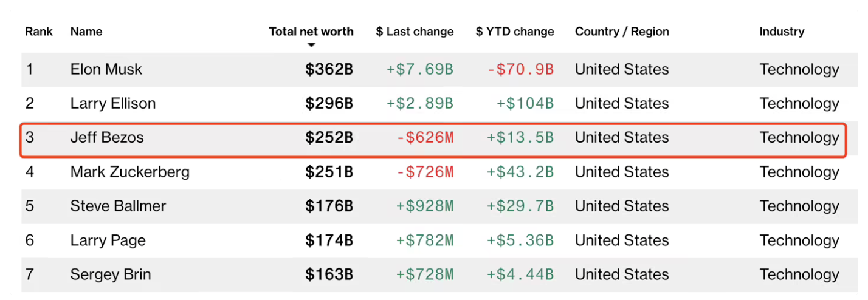This screenshot has width=868, height=300.
Task: Click the Industry column header
Action: [782, 32]
